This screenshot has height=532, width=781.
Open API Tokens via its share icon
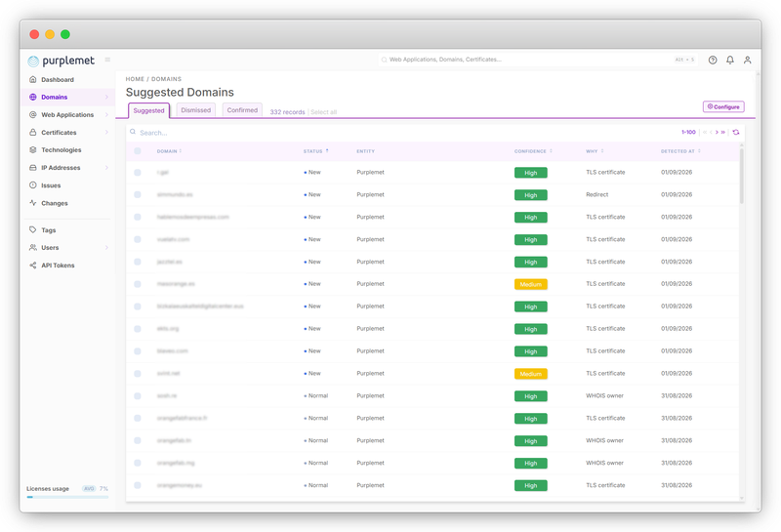click(33, 265)
